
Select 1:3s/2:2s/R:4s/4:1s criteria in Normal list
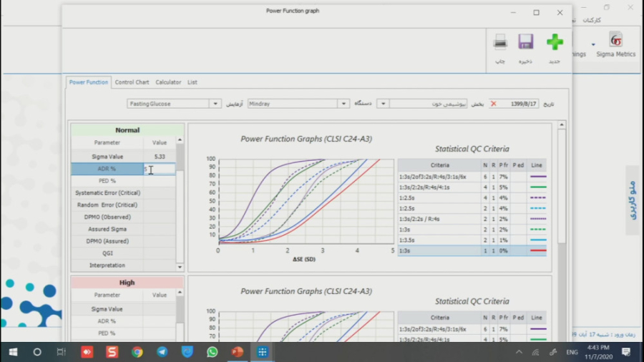pyautogui.click(x=472, y=187)
